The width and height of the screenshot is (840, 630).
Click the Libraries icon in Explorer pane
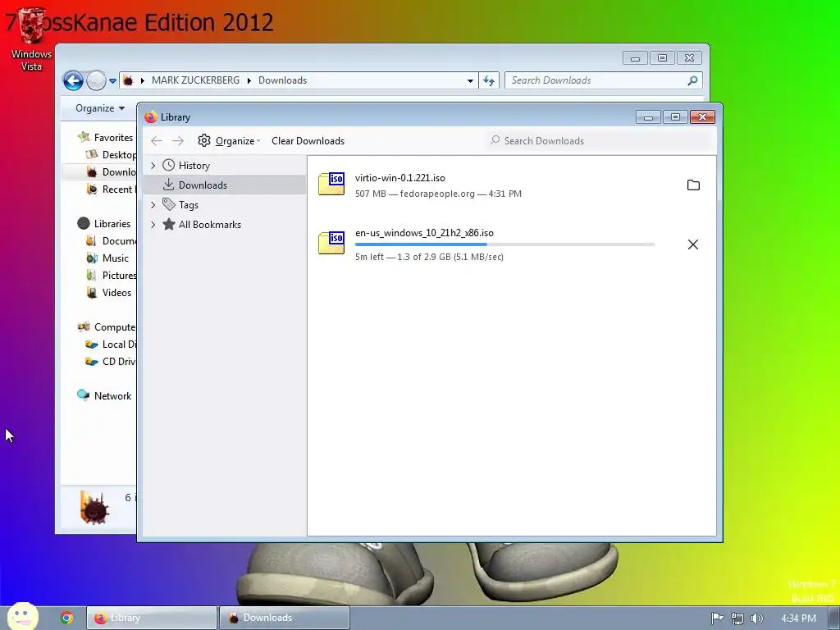click(83, 223)
